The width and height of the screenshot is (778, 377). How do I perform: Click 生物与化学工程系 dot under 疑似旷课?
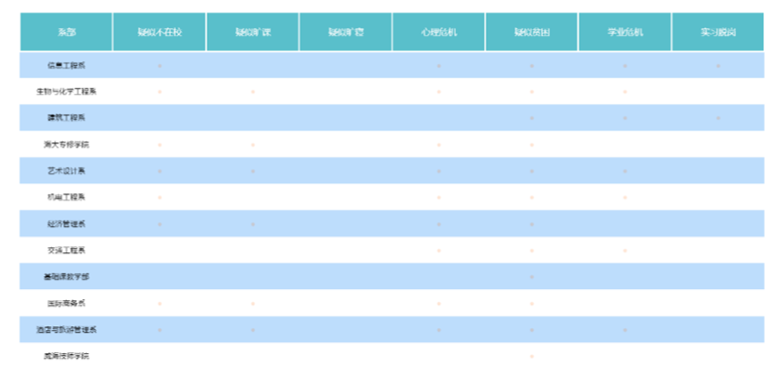point(253,92)
